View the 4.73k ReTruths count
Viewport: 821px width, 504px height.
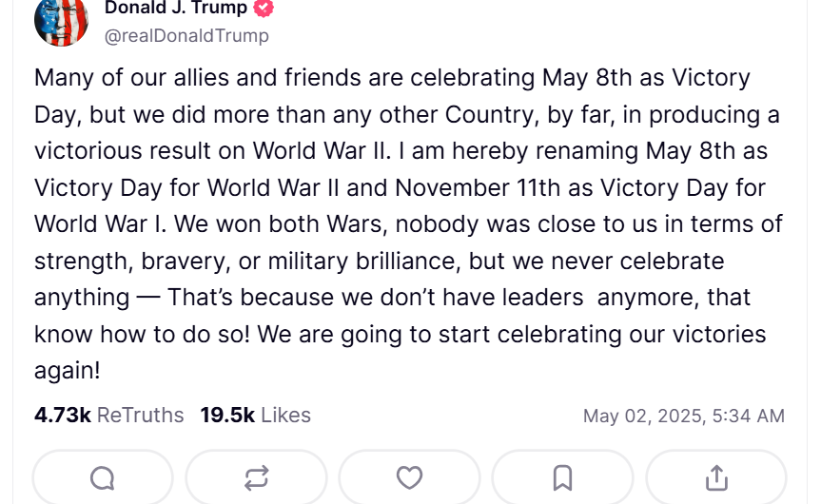coord(63,416)
